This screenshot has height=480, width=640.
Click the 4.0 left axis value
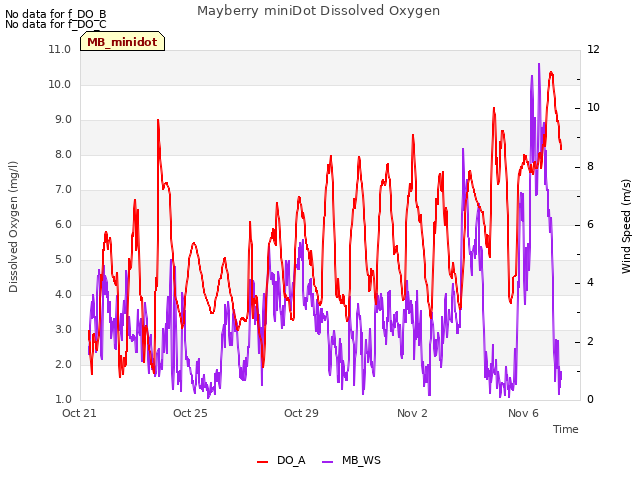click(63, 295)
